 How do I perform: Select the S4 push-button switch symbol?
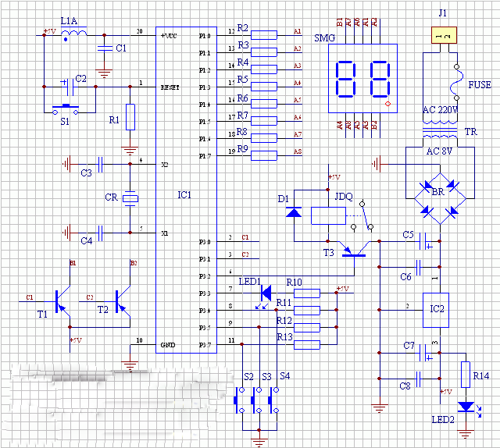pos(274,400)
